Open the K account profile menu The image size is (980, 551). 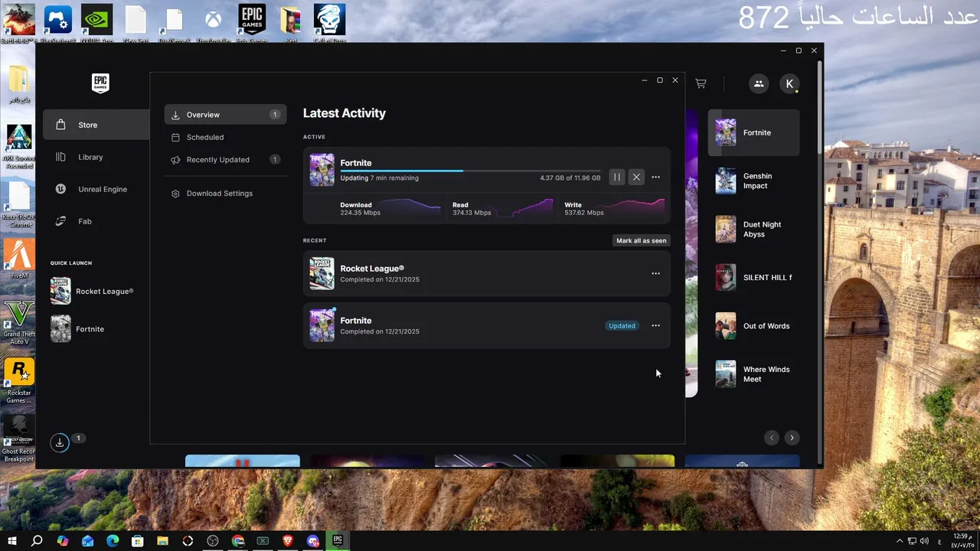coord(789,83)
